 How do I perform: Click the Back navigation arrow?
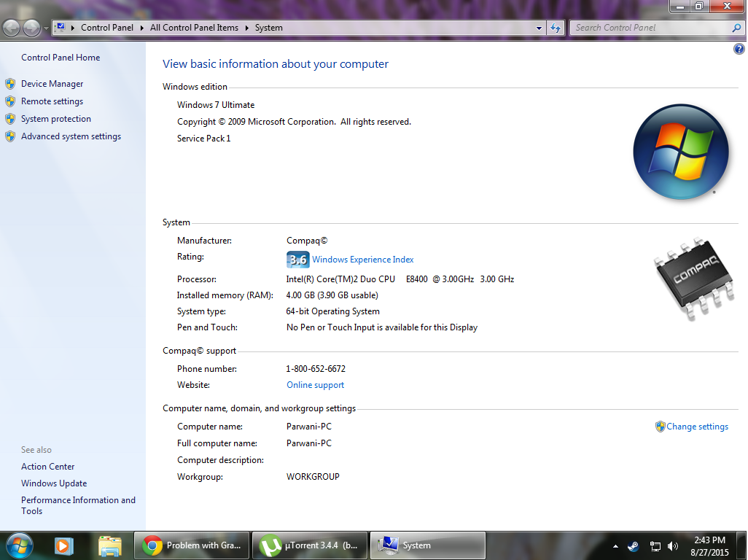(12, 28)
